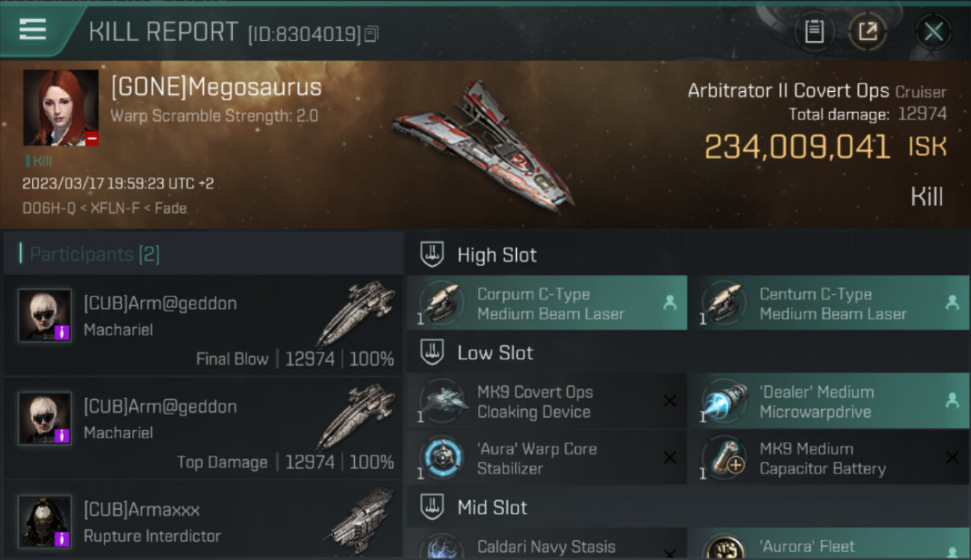Select the Centum C-Type Medium Beam Laser
This screenshot has width=971, height=560.
[x=829, y=304]
